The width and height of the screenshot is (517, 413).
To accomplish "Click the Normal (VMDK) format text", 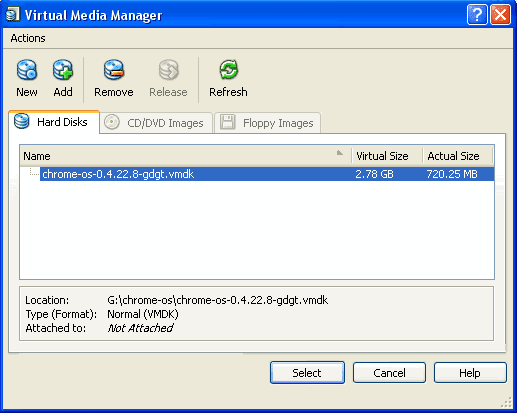I will [x=143, y=314].
